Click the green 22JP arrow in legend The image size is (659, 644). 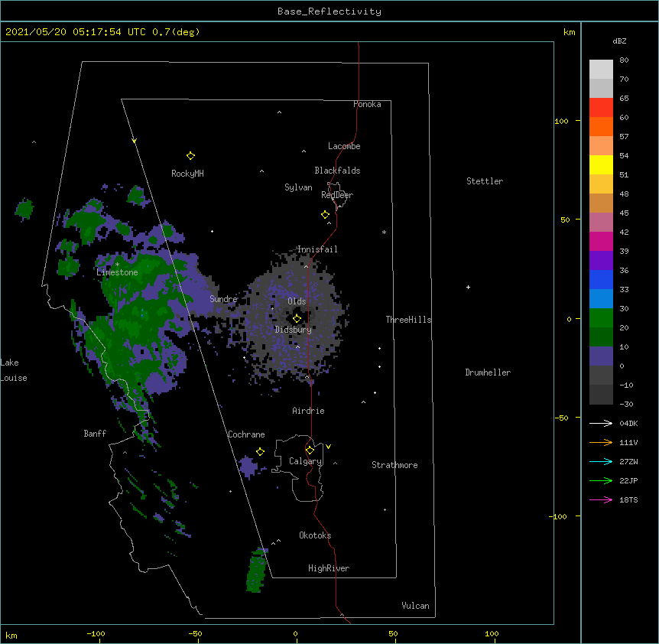pos(601,480)
